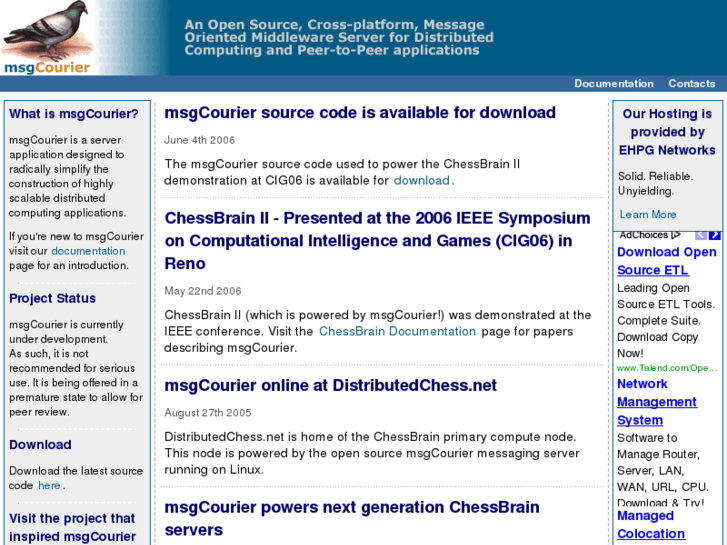
Task: Click the date 'June 4th 2006'
Action: pyautogui.click(x=199, y=140)
